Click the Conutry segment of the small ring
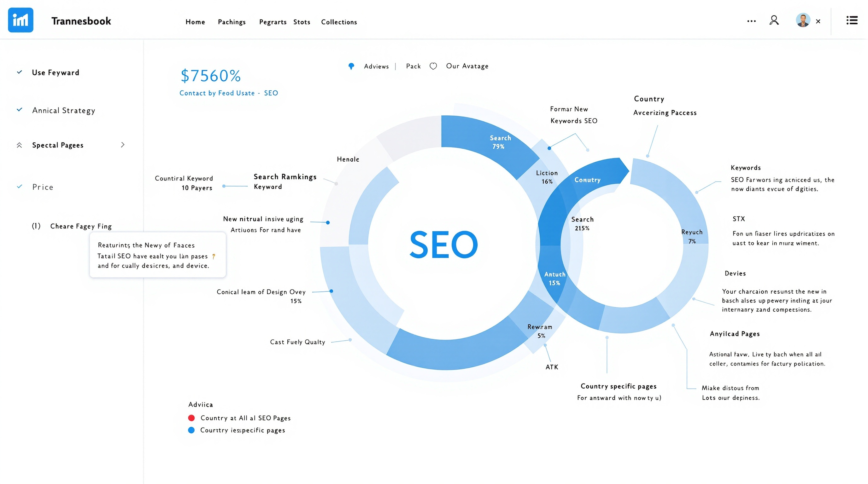The height and width of the screenshot is (484, 868). [x=587, y=180]
